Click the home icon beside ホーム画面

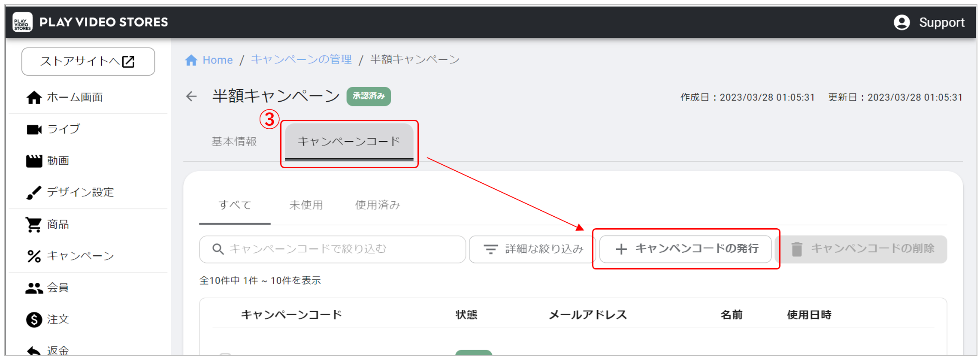(34, 97)
